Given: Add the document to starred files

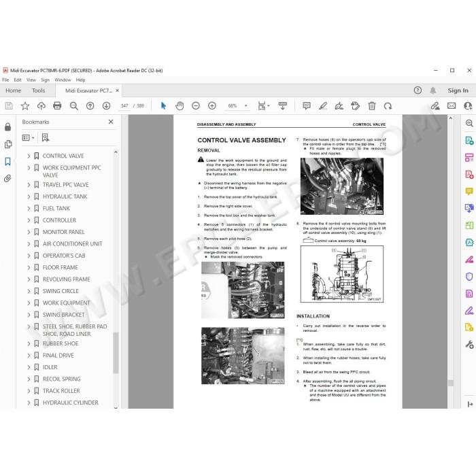Looking at the screenshot, I should pyautogui.click(x=25, y=105).
